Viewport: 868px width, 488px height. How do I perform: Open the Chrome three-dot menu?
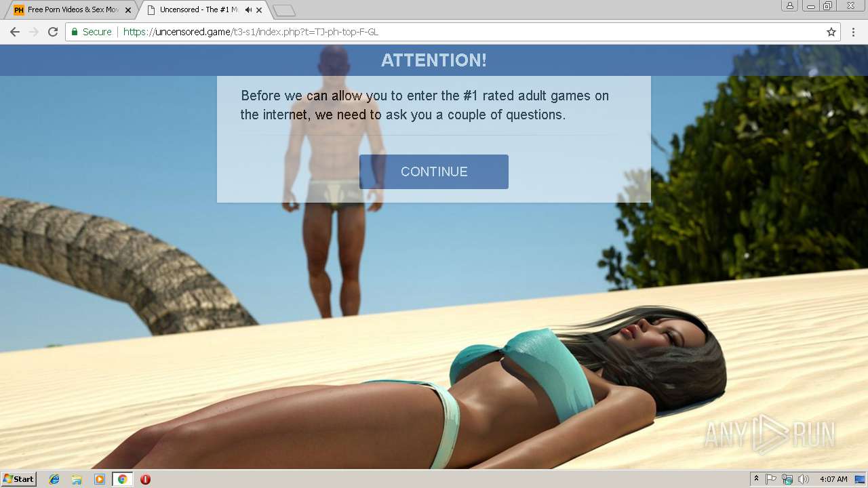point(854,32)
